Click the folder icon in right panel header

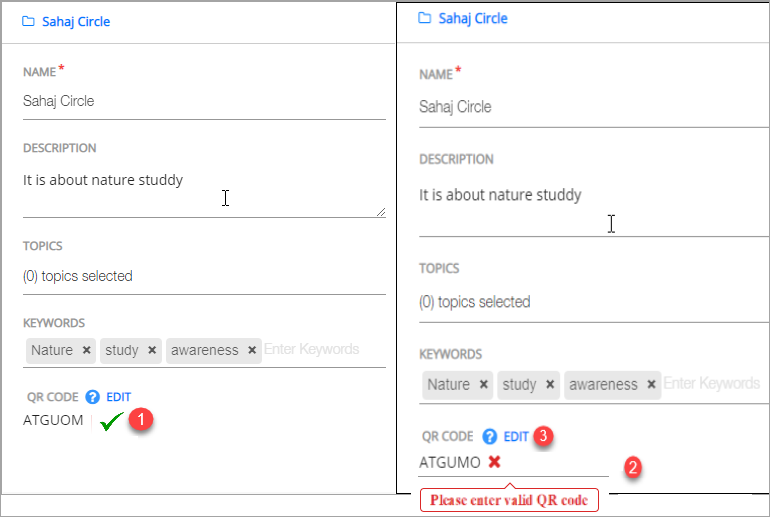click(x=425, y=18)
